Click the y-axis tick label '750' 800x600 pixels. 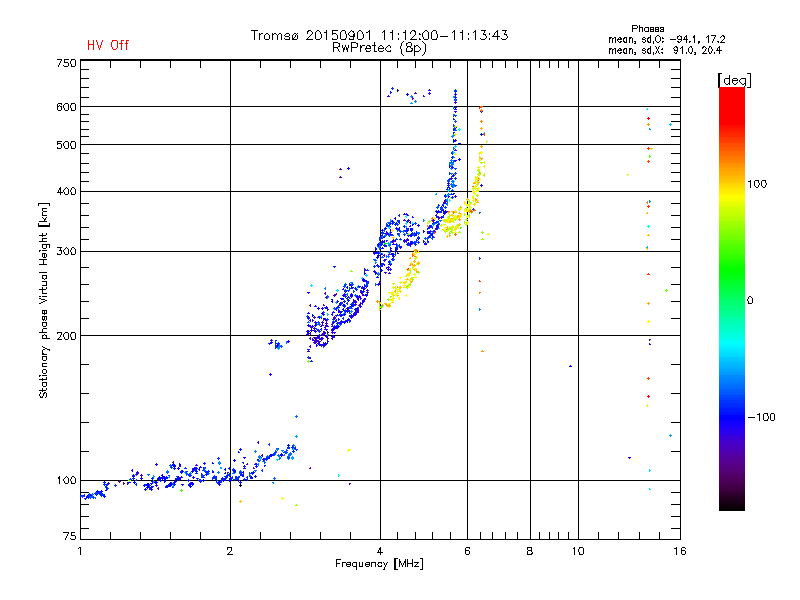click(66, 63)
